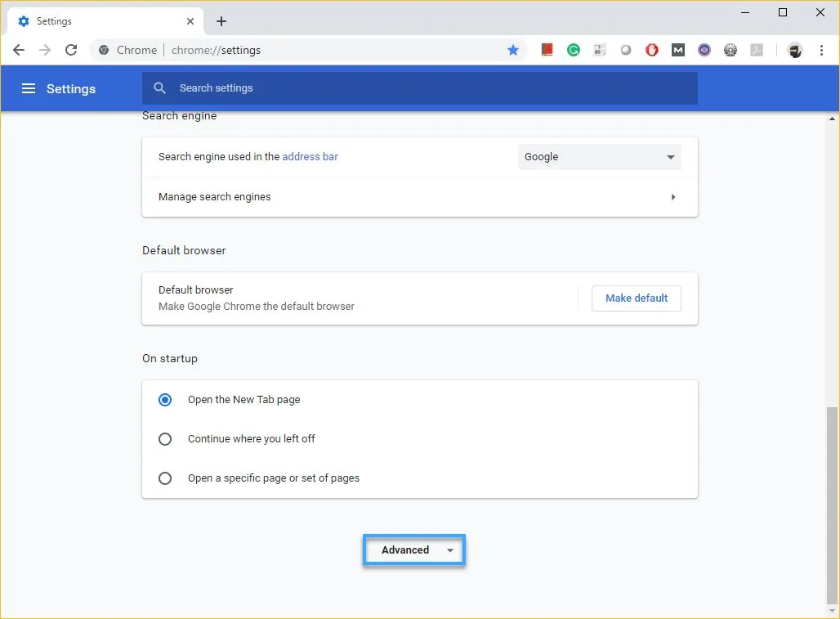Expand the search engine dropdown showing Google

click(599, 156)
